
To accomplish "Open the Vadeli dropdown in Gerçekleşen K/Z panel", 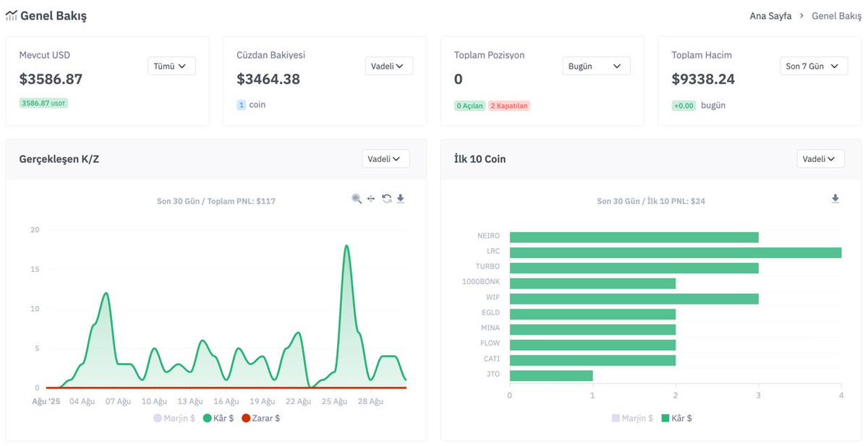I will point(386,159).
